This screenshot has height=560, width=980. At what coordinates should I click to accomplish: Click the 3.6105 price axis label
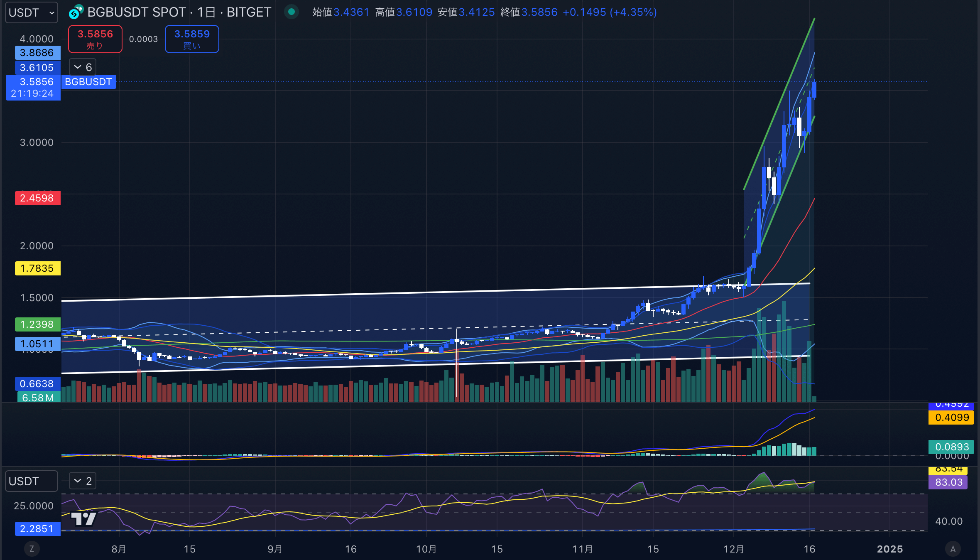coord(37,67)
